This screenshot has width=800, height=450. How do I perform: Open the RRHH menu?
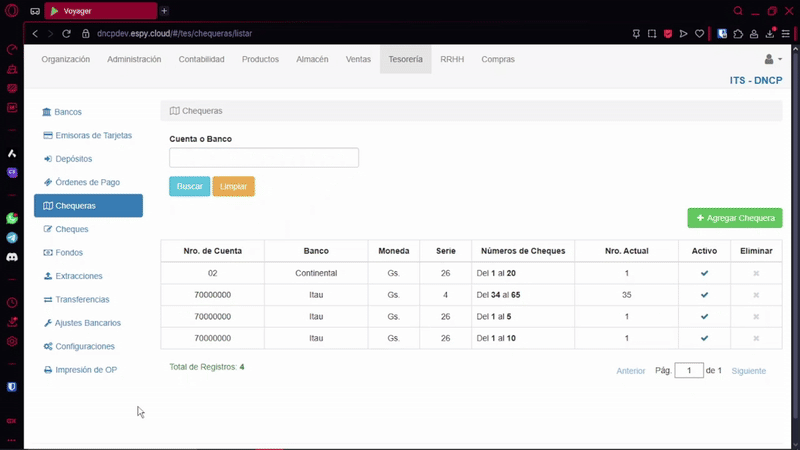(x=452, y=60)
